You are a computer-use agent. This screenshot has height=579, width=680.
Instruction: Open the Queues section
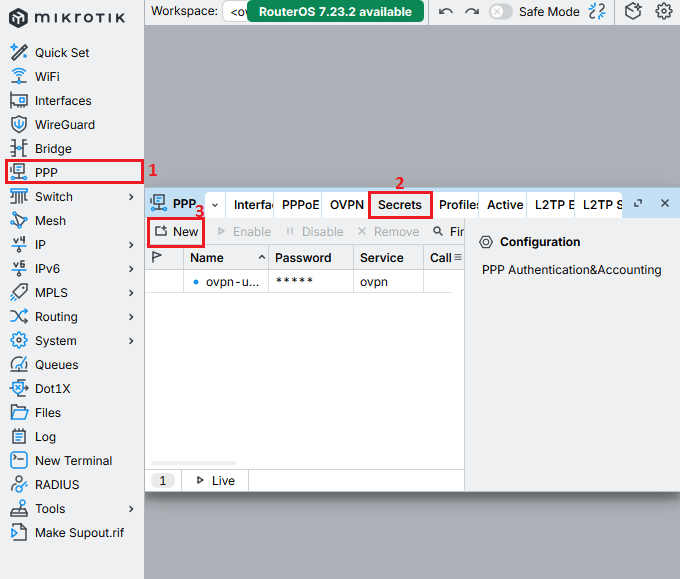coord(56,365)
